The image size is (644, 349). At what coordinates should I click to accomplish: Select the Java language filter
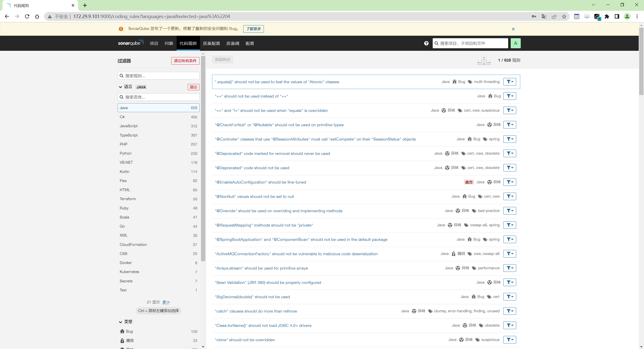158,108
